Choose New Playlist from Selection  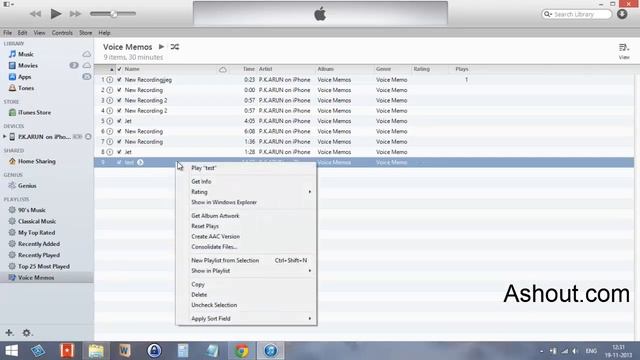click(x=246, y=260)
